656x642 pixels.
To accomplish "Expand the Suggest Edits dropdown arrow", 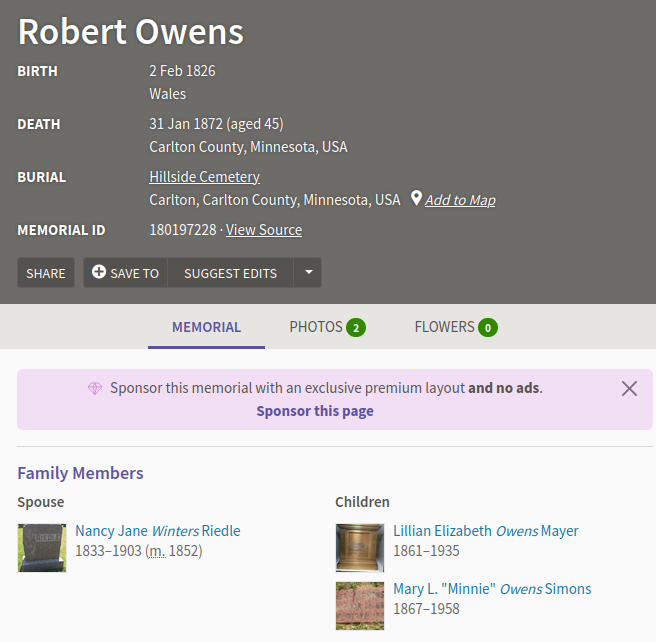I will pyautogui.click(x=308, y=273).
